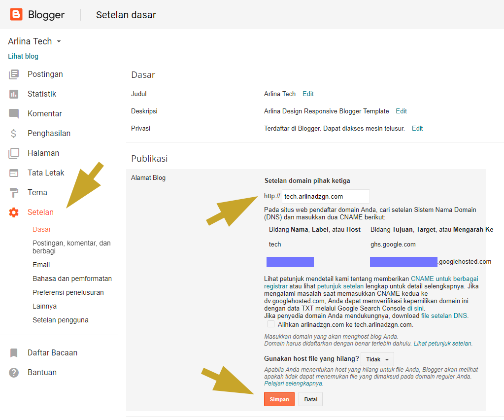The width and height of the screenshot is (504, 420).
Task: Click Edit next to Privasi
Action: tap(417, 128)
